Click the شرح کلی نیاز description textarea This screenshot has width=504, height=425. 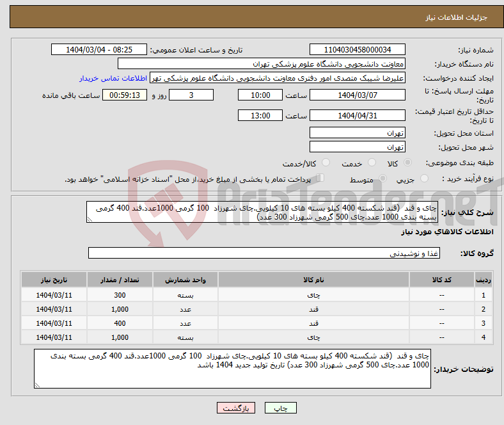click(x=262, y=212)
